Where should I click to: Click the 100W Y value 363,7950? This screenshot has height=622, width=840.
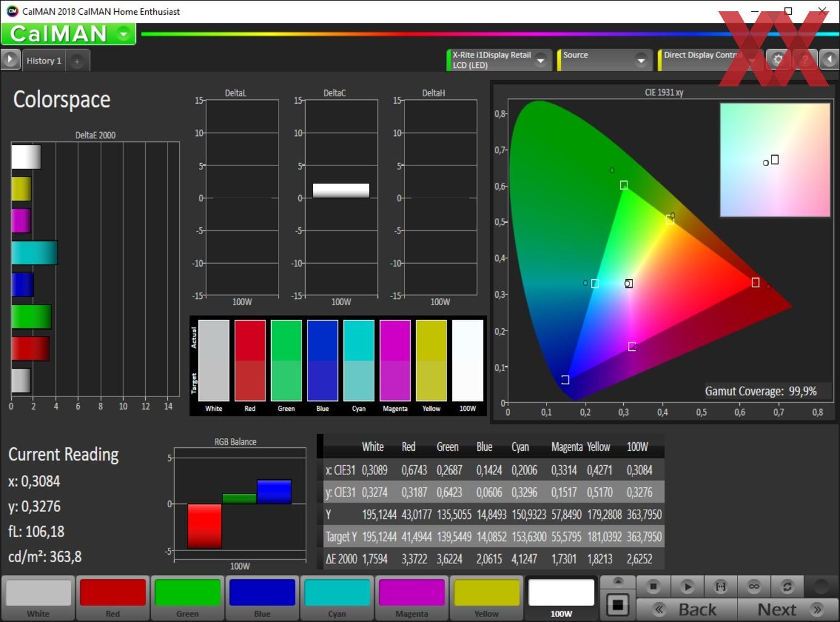click(644, 515)
